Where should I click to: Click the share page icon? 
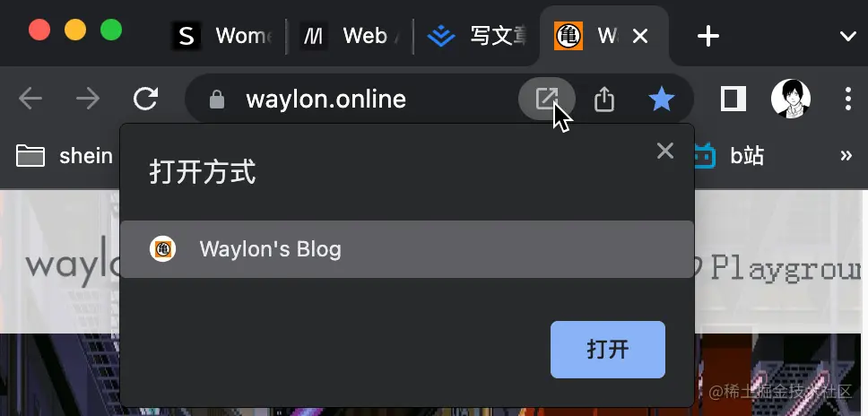[604, 100]
